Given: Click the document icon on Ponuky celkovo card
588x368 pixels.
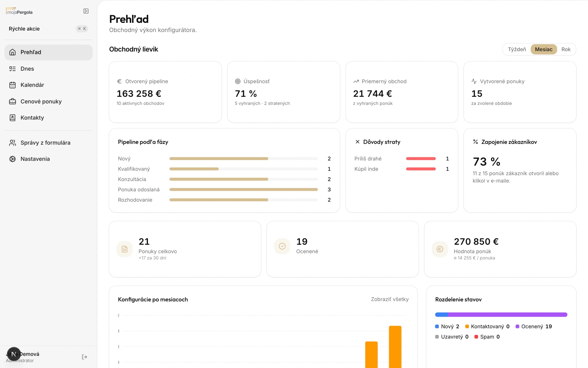Looking at the screenshot, I should pos(124,249).
